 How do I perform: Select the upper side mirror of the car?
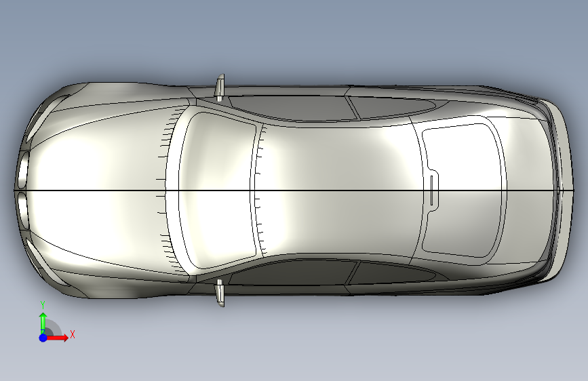pos(220,87)
